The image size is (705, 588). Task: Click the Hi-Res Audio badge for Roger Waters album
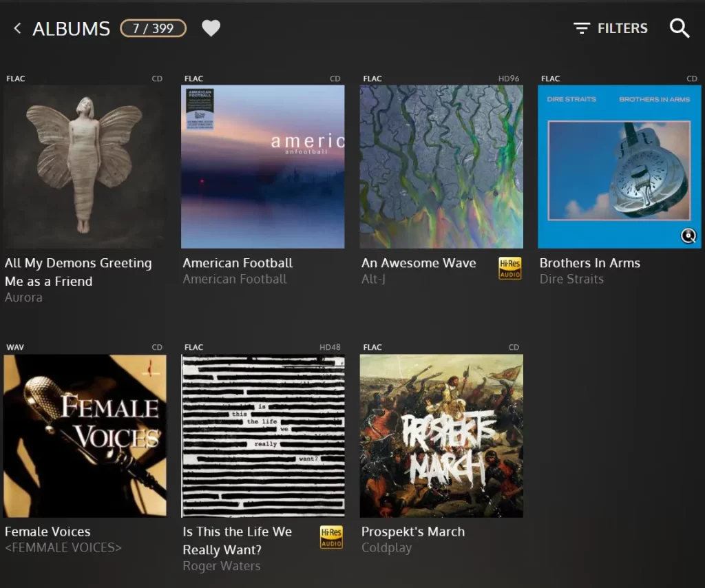(331, 537)
